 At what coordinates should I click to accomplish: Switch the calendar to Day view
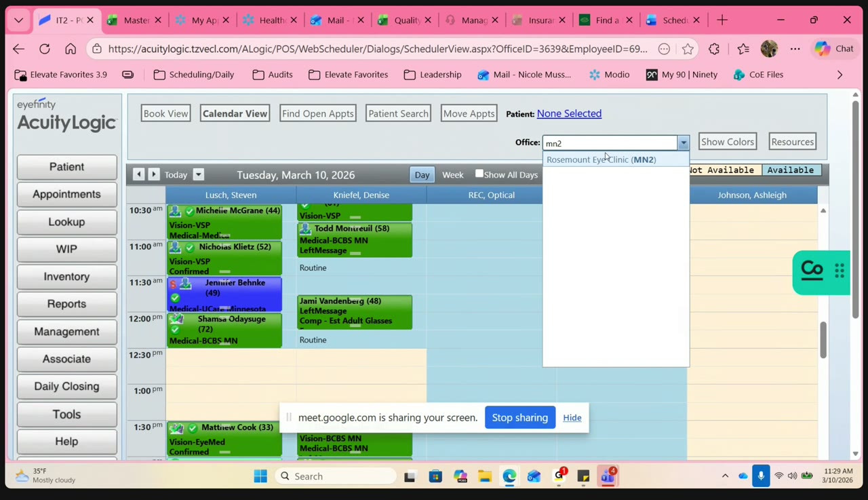[422, 174]
